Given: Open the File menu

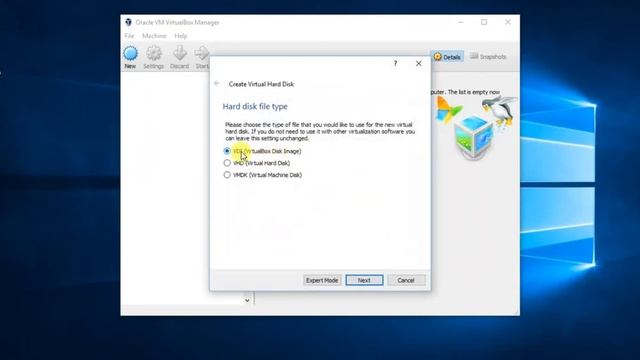Looking at the screenshot, I should click(x=129, y=36).
